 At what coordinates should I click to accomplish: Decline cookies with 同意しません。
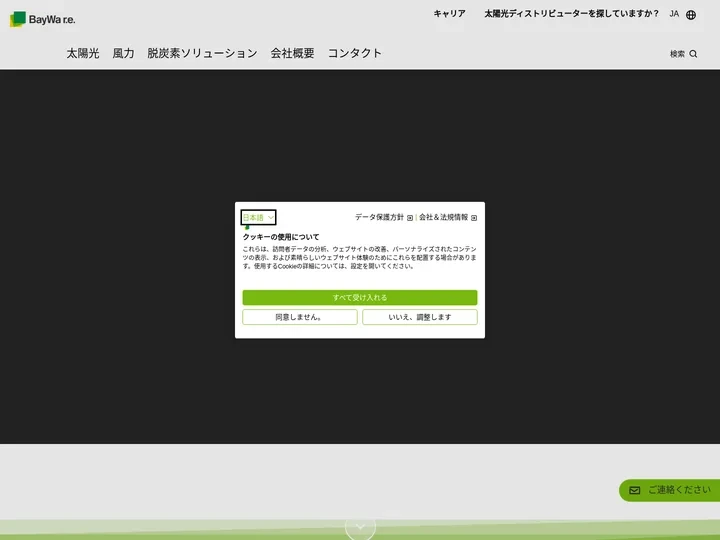pos(300,317)
